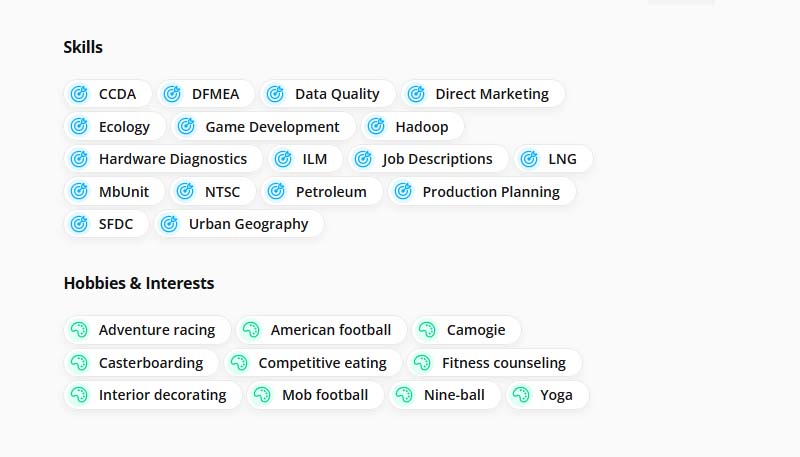800x457 pixels.
Task: Select the American football hobby tag
Action: click(321, 330)
